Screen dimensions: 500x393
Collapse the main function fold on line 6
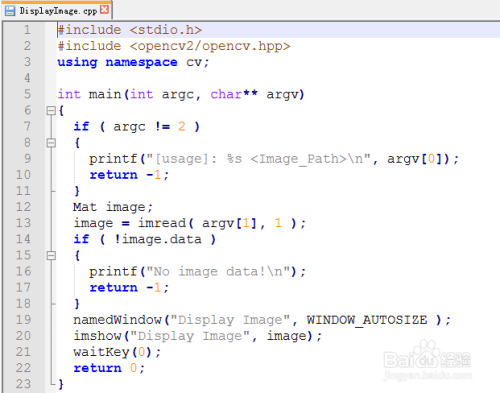pyautogui.click(x=51, y=110)
